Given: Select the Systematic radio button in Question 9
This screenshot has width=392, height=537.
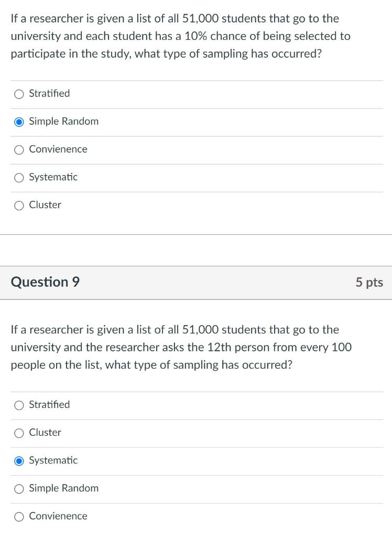Looking at the screenshot, I should [19, 460].
